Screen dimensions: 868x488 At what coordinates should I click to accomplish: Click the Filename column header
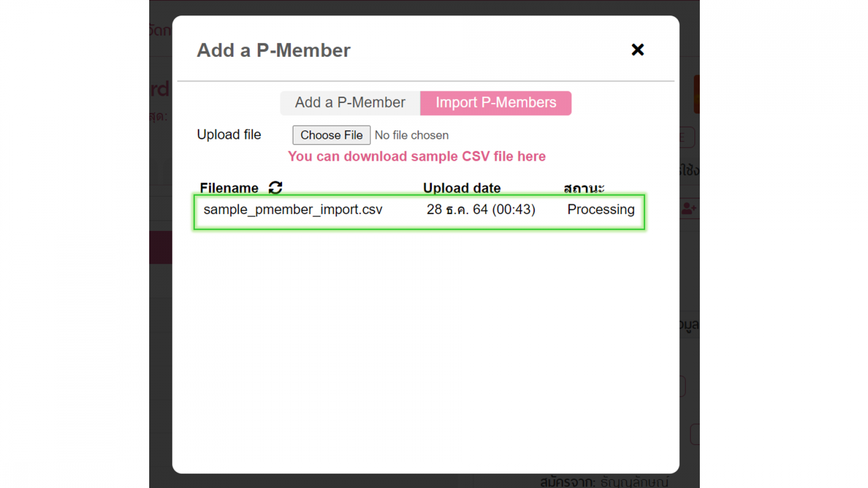229,188
